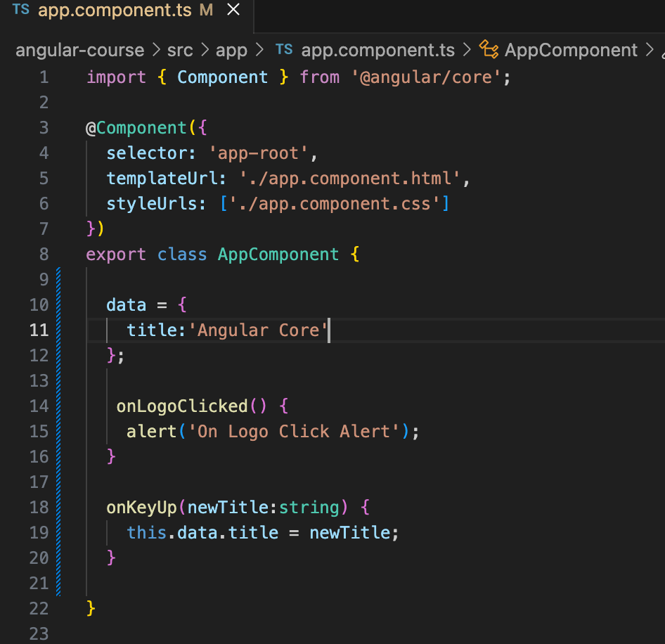665x644 pixels.
Task: Click 'AppComponent' label in the breadcrumb
Action: coord(571,50)
